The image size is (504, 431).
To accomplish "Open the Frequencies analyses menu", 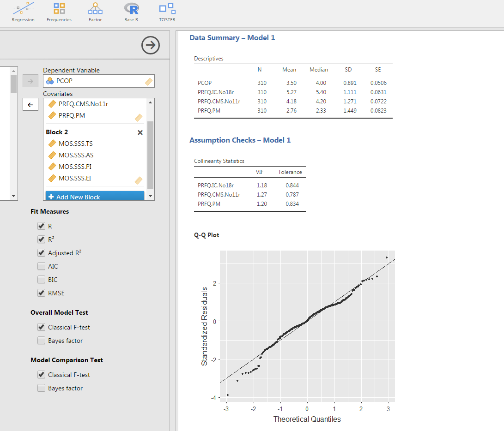I will (x=59, y=12).
